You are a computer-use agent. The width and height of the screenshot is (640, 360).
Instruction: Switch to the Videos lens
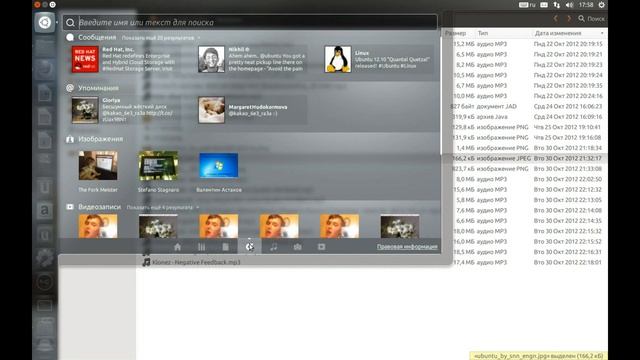322,247
